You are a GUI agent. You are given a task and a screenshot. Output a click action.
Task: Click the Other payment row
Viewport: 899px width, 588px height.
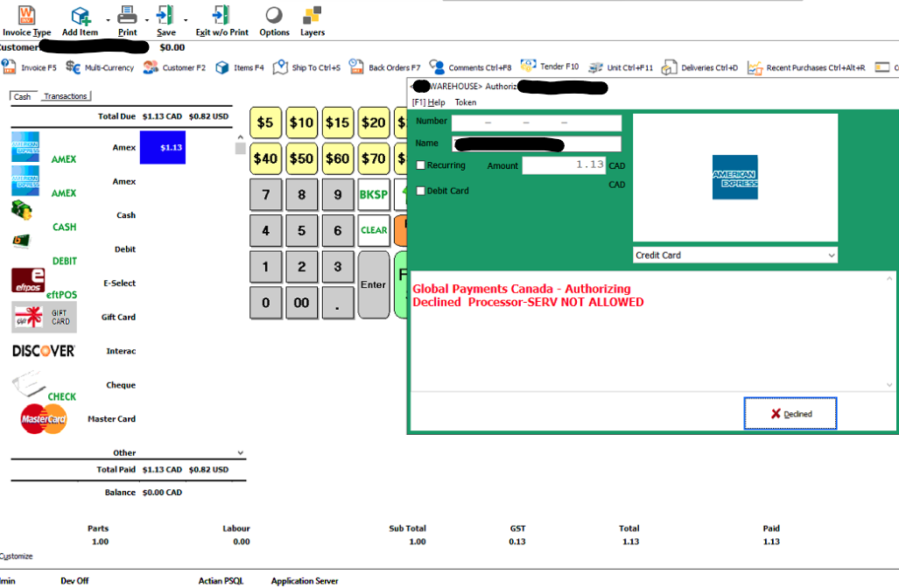point(123,452)
